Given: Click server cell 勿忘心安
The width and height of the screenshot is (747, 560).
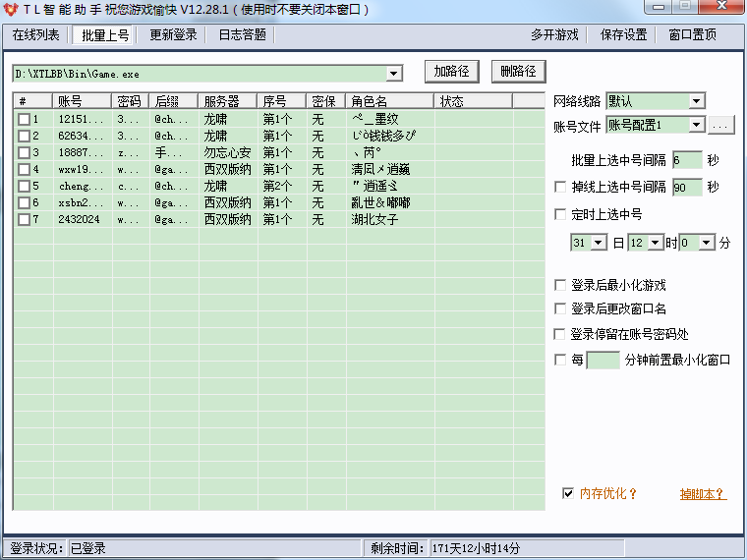Looking at the screenshot, I should pyautogui.click(x=227, y=152).
